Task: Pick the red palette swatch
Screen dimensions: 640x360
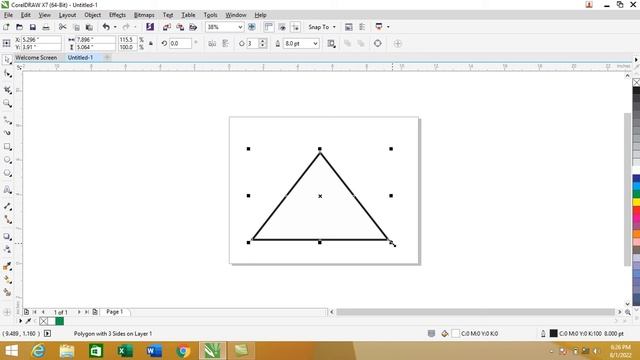Action: [636, 210]
